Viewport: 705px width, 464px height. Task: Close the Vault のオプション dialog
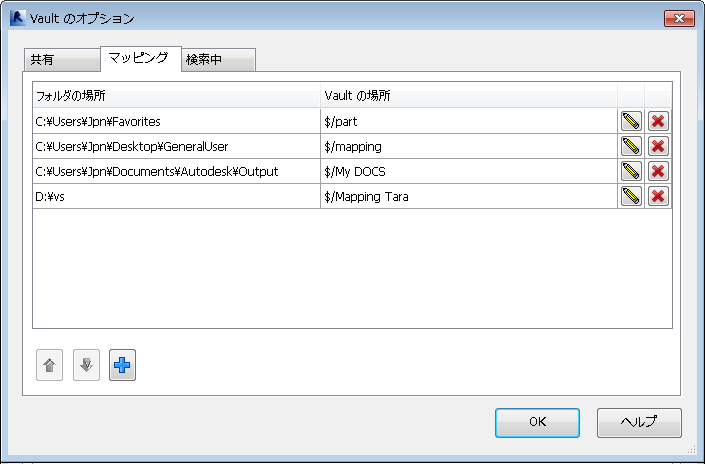(679, 18)
